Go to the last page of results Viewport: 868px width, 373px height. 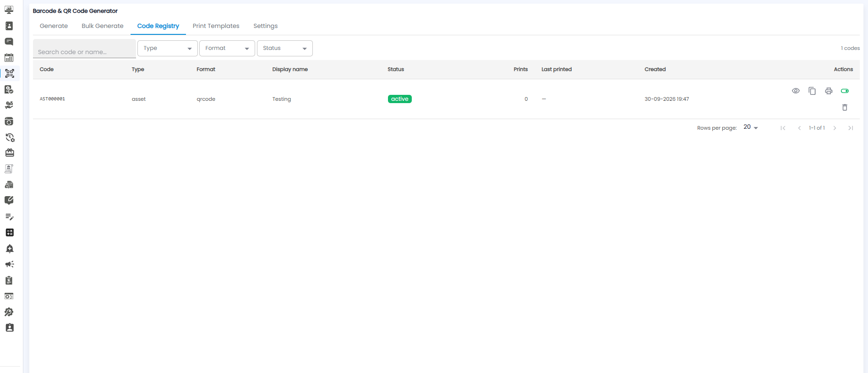[851, 128]
